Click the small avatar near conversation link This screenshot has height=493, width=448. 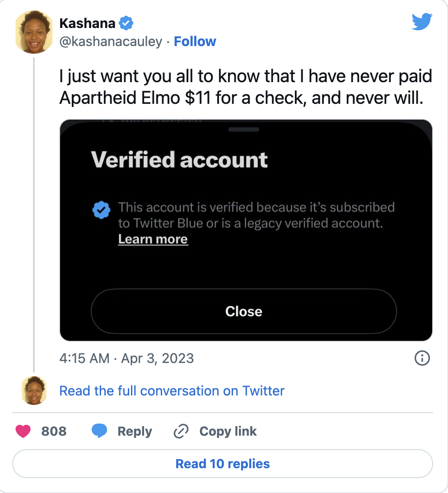pyautogui.click(x=34, y=391)
